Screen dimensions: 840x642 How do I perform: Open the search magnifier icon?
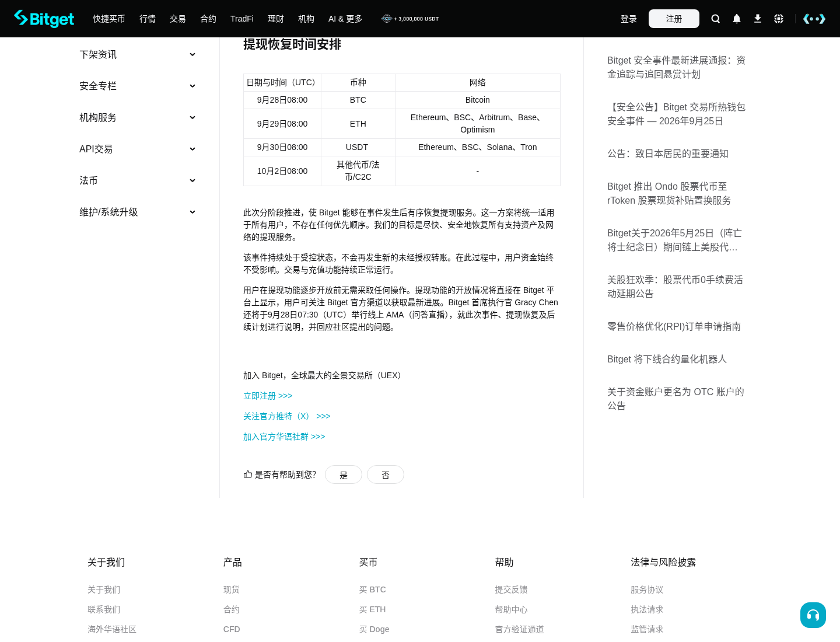click(716, 19)
